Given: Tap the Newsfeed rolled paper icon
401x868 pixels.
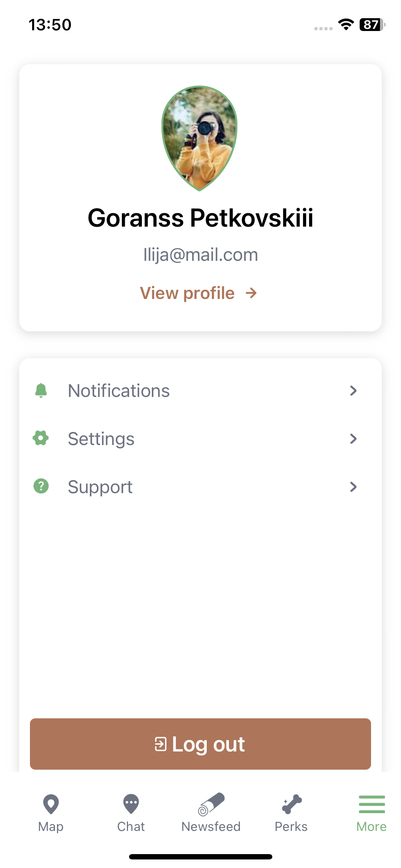Looking at the screenshot, I should pos(211,804).
